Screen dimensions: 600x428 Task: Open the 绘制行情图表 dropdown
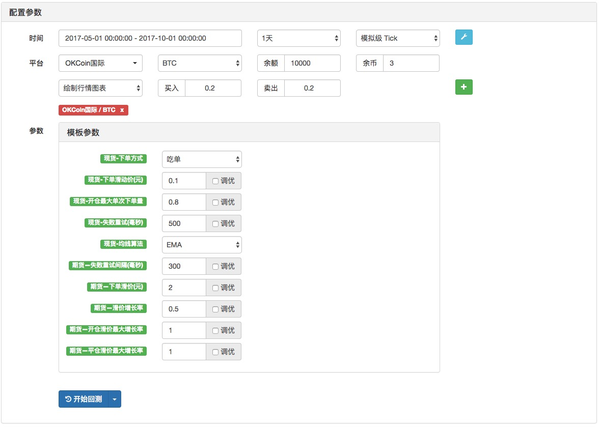click(x=100, y=89)
